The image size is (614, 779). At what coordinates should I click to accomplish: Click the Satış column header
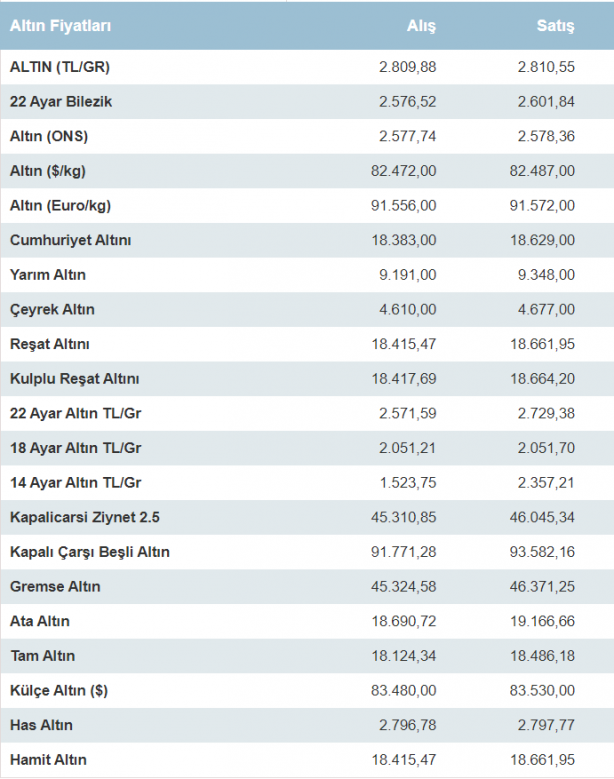(555, 27)
